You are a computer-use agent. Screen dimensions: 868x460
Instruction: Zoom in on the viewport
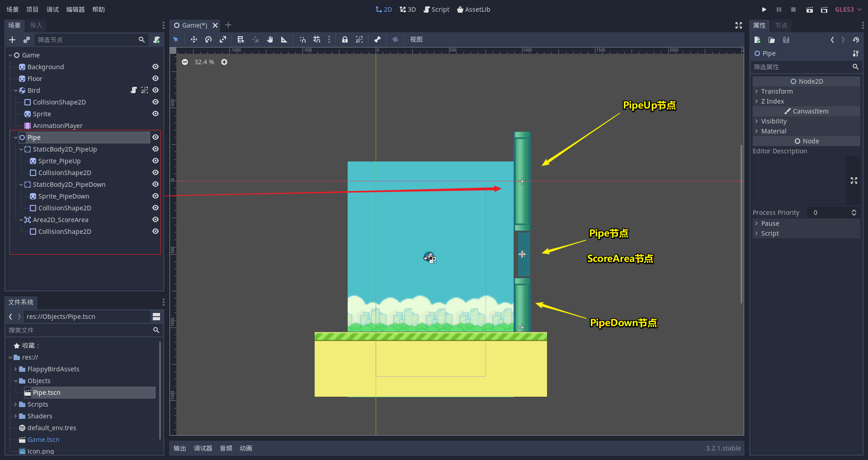[224, 62]
